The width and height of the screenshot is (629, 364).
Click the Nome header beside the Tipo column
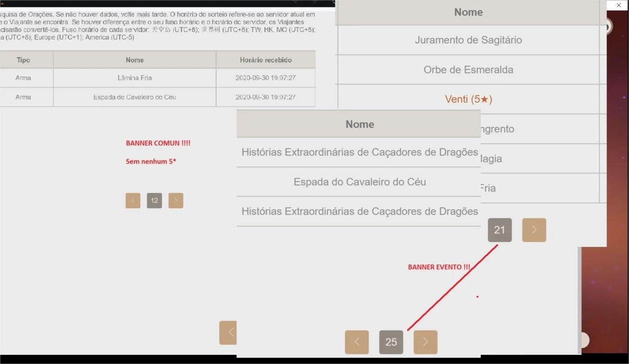[135, 60]
